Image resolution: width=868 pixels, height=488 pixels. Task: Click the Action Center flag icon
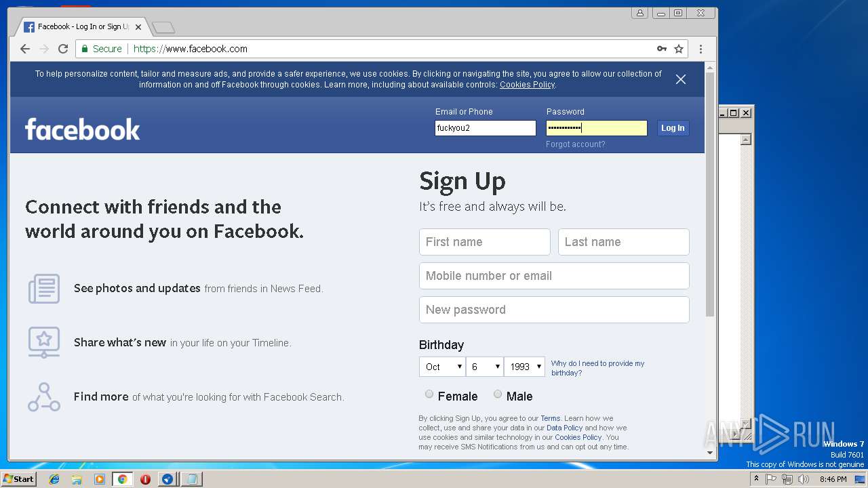tap(771, 479)
